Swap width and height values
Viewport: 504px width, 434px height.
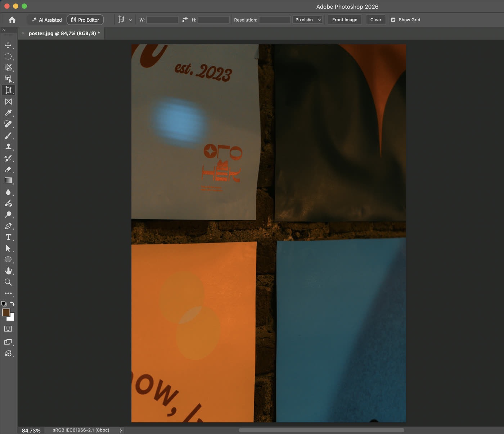pyautogui.click(x=185, y=20)
